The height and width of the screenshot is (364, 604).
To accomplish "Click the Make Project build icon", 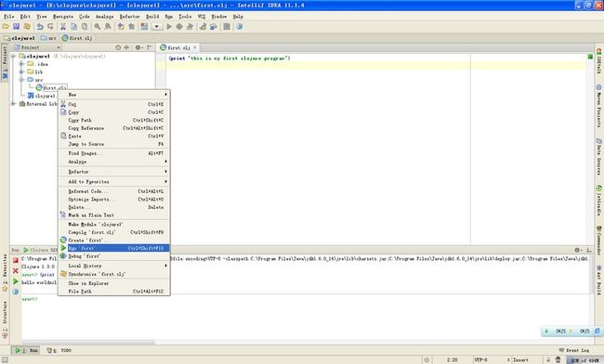I will click(144, 27).
